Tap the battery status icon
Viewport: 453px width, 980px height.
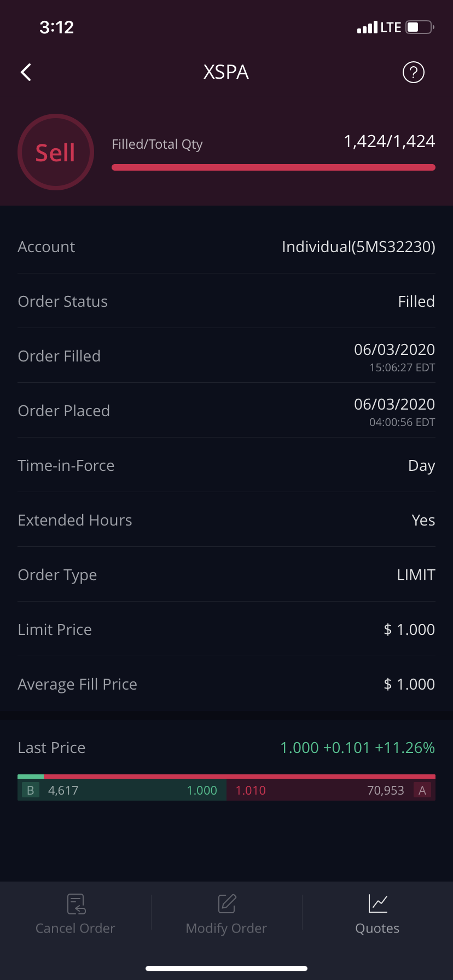pos(420,27)
